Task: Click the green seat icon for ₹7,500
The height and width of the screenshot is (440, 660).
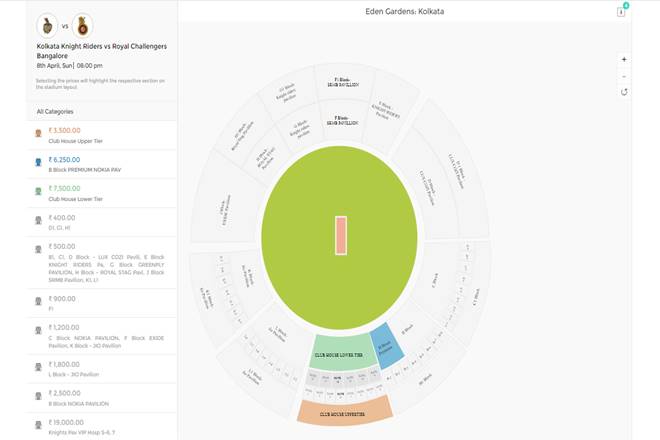Action: pyautogui.click(x=38, y=191)
